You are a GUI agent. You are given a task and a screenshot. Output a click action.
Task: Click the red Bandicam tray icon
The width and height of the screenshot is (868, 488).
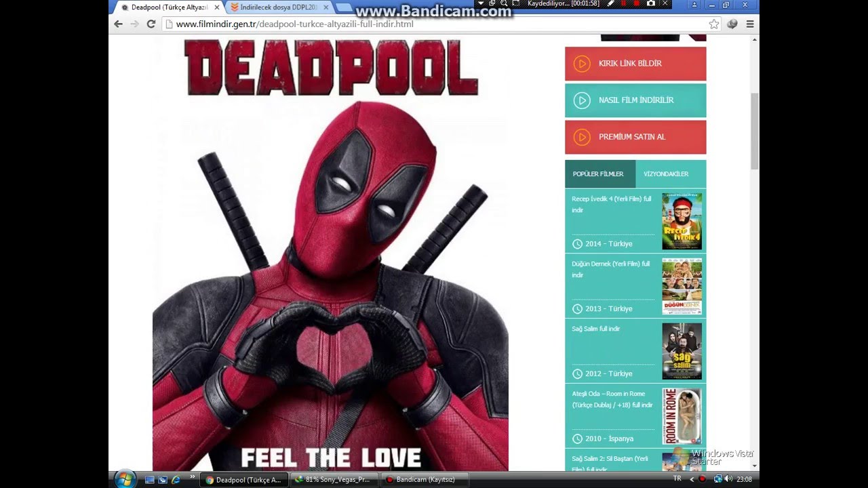pyautogui.click(x=702, y=479)
